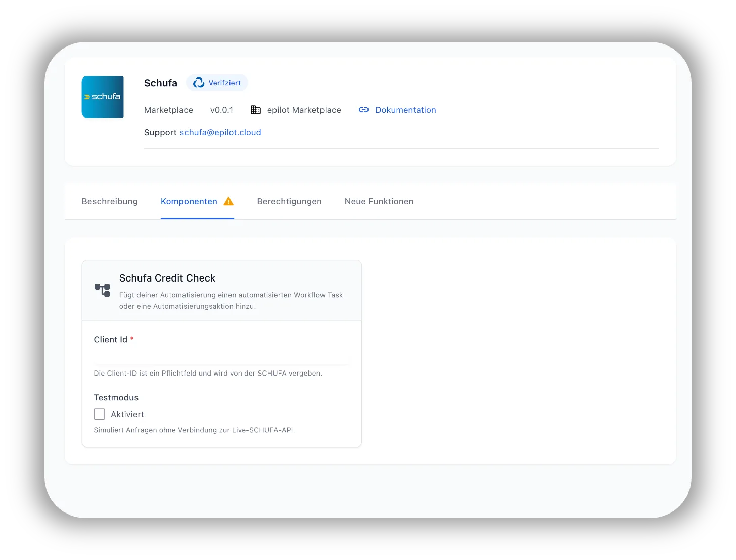Open the Berechtigungen tab

pos(290,202)
